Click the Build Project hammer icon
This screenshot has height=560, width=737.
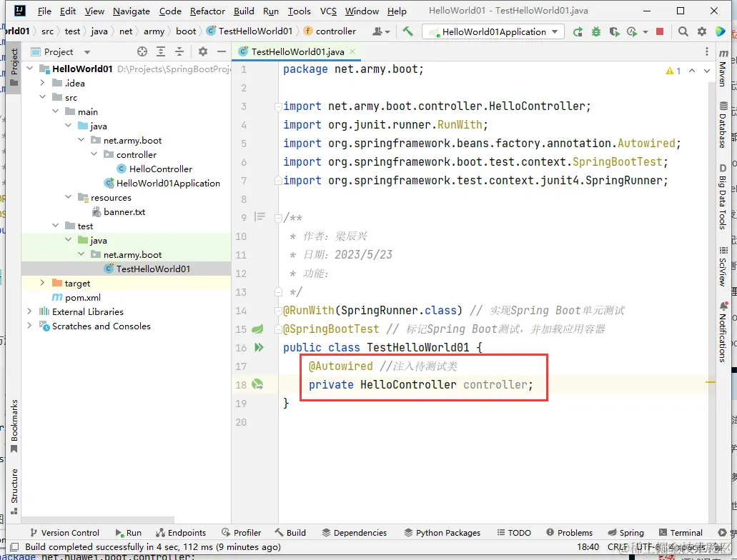click(x=407, y=31)
